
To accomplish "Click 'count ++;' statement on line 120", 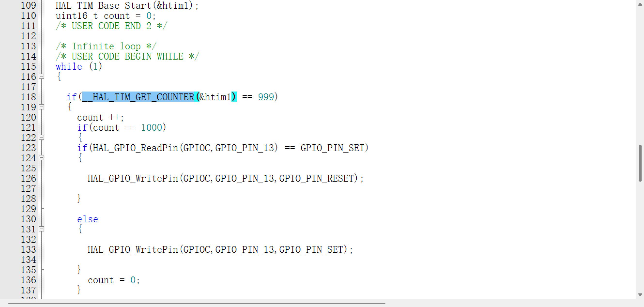I will [100, 117].
